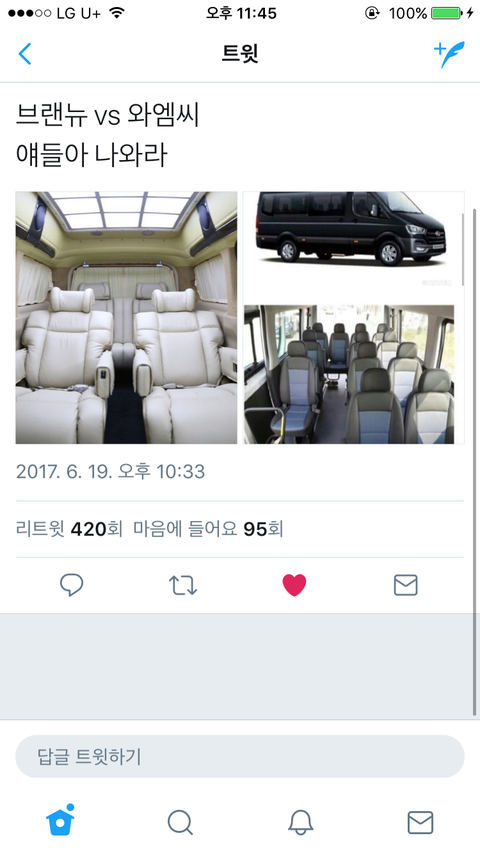Tap the battery indicator in status bar

coord(446,13)
